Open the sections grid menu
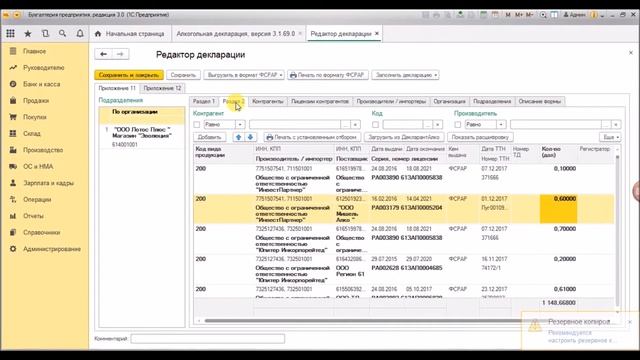This screenshot has height=360, width=640. point(10,33)
